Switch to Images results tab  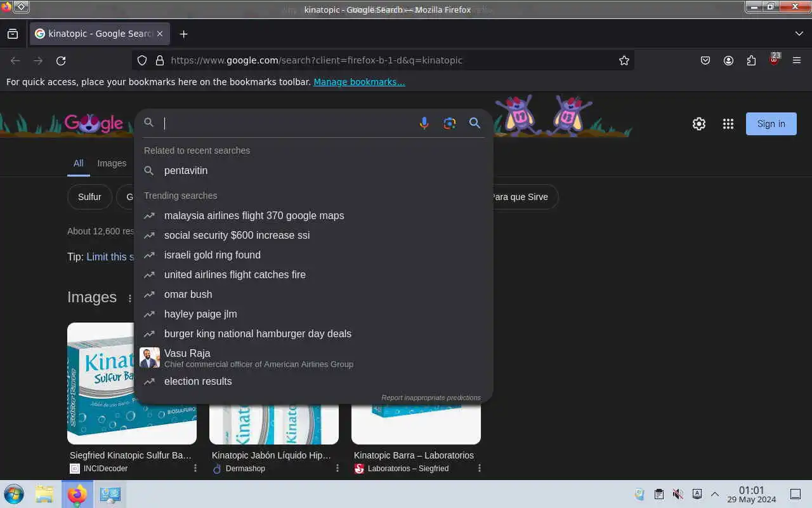pyautogui.click(x=112, y=163)
